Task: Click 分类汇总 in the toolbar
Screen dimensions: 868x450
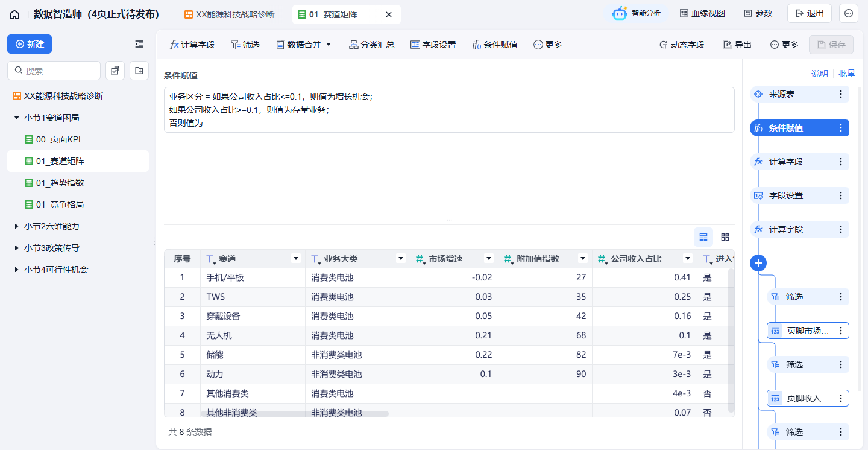Action: click(x=372, y=45)
